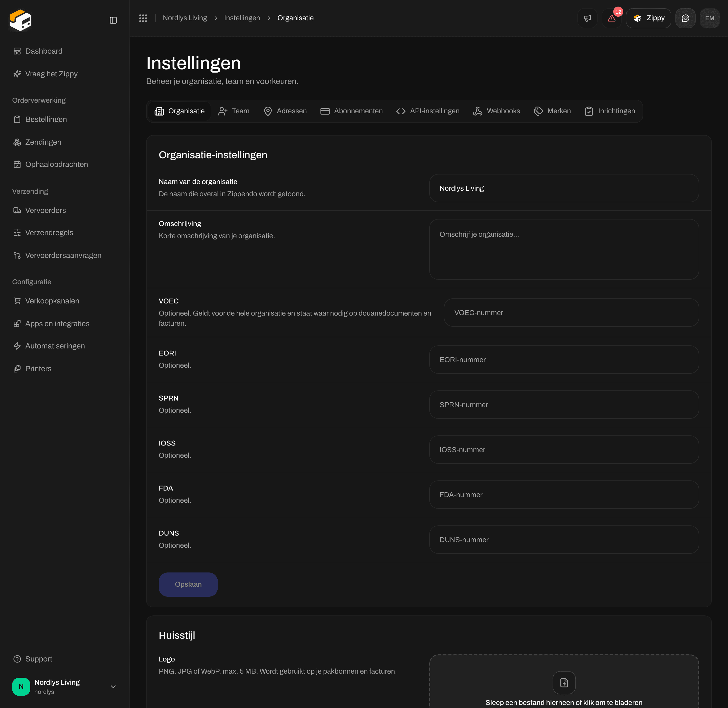Image resolution: width=728 pixels, height=708 pixels.
Task: Open announcements megaphone icon
Action: [587, 18]
